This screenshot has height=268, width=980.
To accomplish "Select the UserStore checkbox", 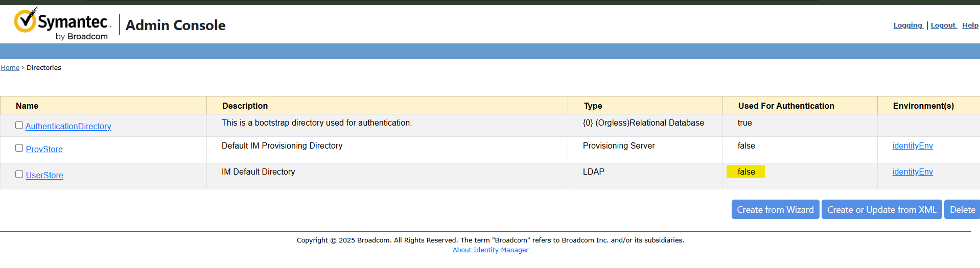I will (x=19, y=174).
